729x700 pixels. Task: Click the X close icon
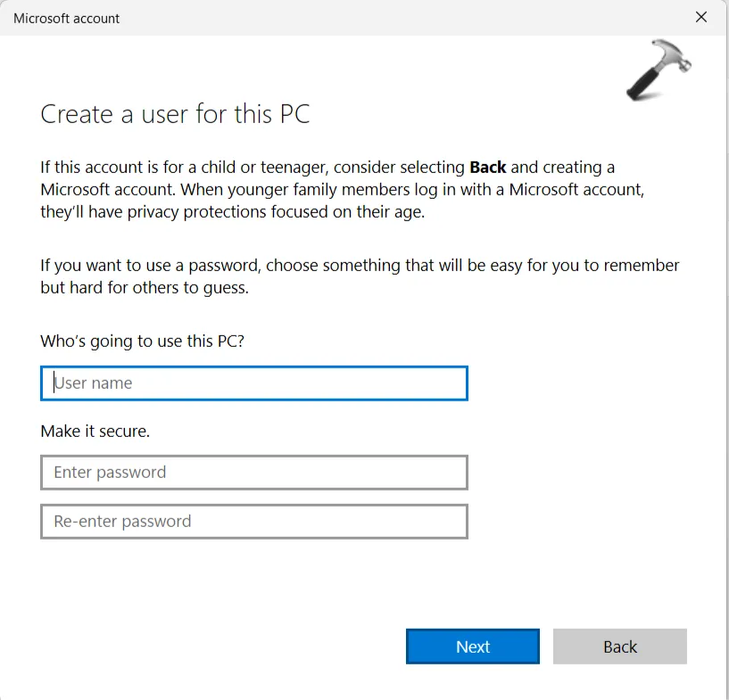point(701,17)
